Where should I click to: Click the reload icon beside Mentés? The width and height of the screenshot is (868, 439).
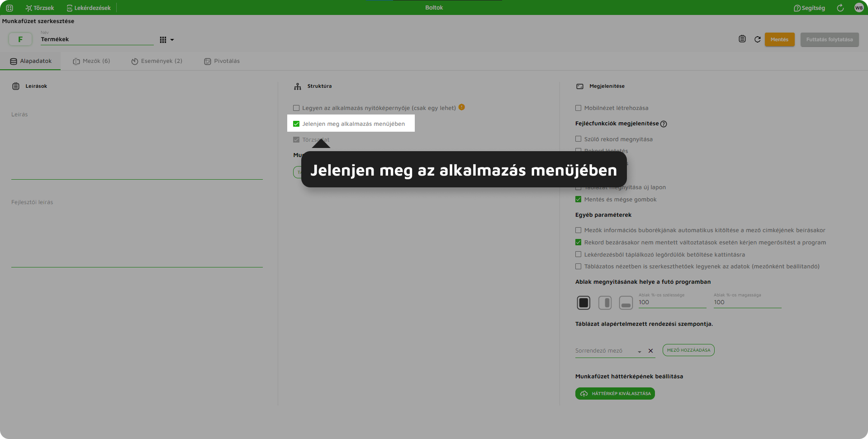click(x=757, y=39)
